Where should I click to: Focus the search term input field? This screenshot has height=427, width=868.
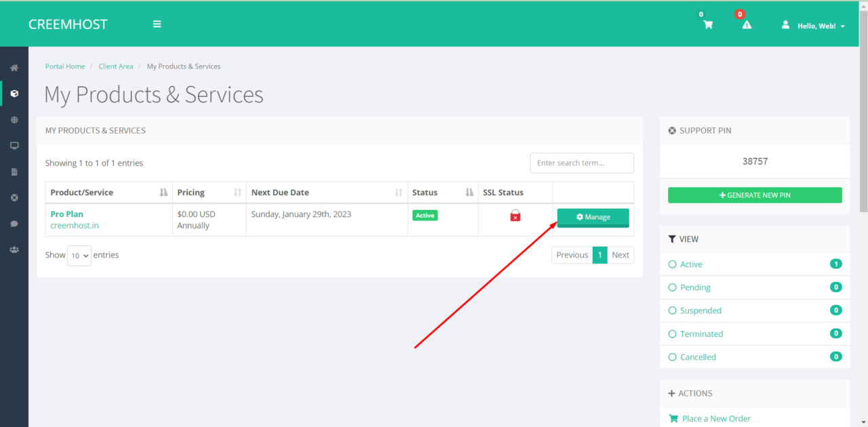coord(582,163)
